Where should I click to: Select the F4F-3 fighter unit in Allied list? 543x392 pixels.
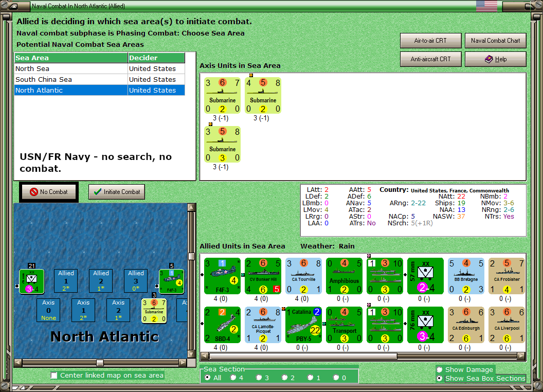[222, 276]
